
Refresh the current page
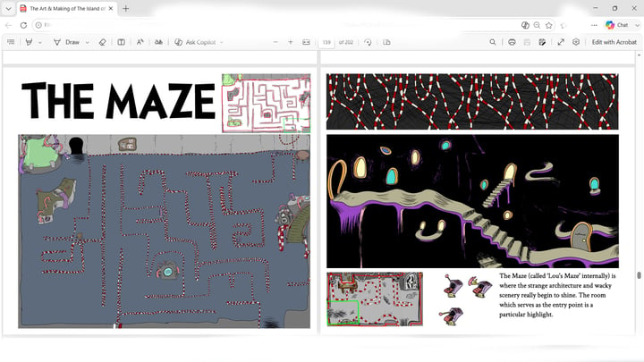point(24,25)
